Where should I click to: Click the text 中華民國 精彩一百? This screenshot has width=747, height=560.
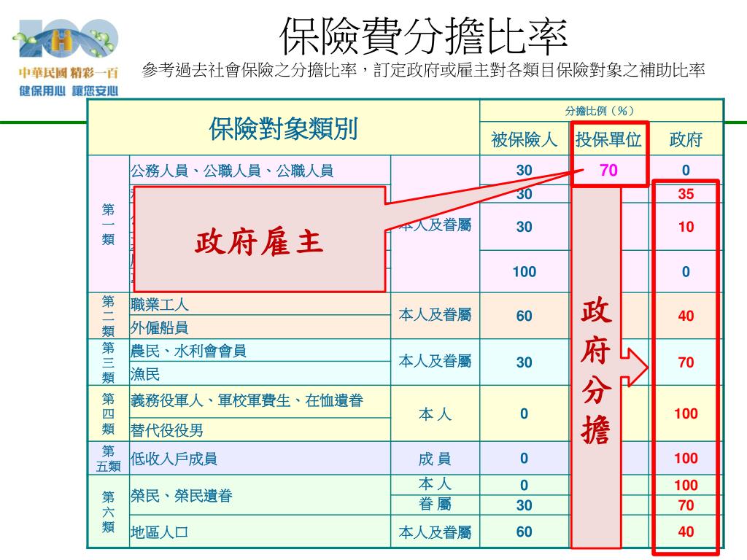pos(69,73)
